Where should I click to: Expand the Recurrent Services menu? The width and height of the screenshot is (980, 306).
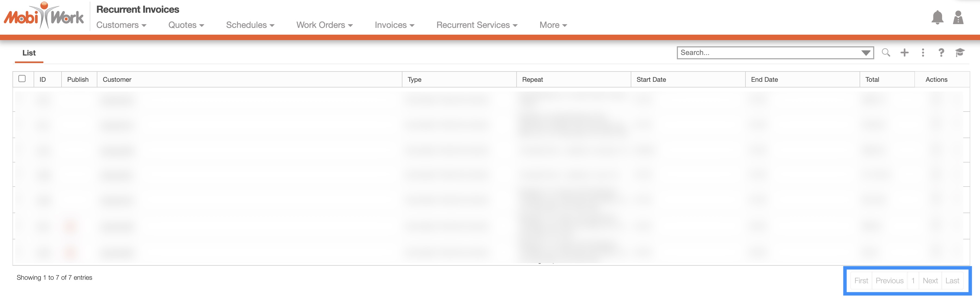click(477, 25)
